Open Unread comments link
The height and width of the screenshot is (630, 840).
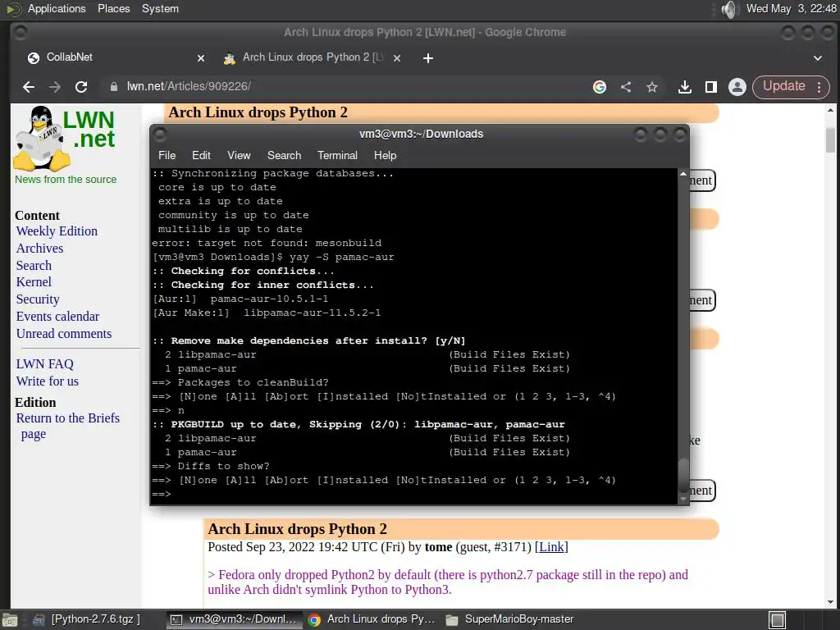(64, 333)
